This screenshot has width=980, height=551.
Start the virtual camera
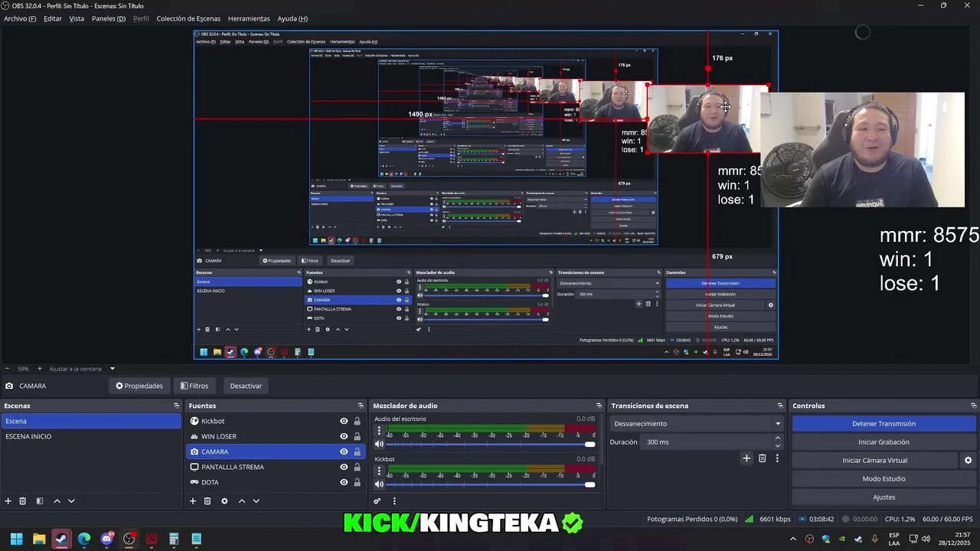pos(874,460)
